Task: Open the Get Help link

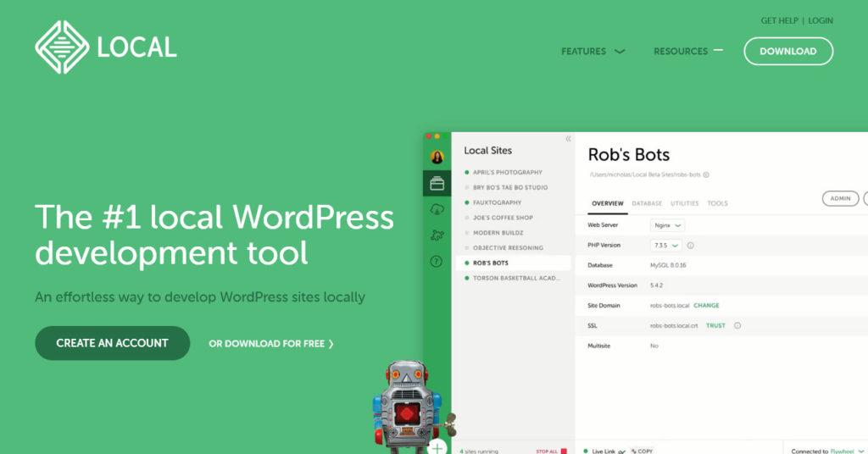Action: 779,20
